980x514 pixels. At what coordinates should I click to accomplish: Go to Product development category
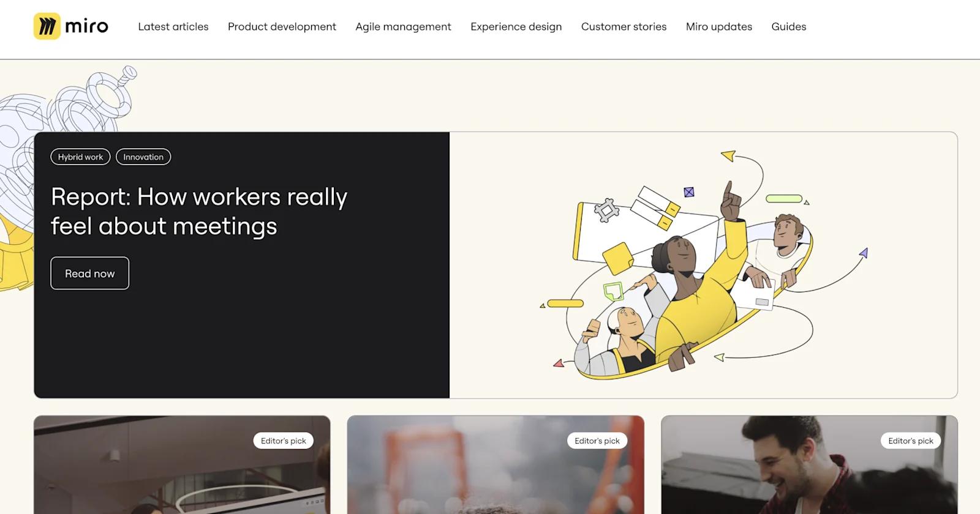pos(282,27)
